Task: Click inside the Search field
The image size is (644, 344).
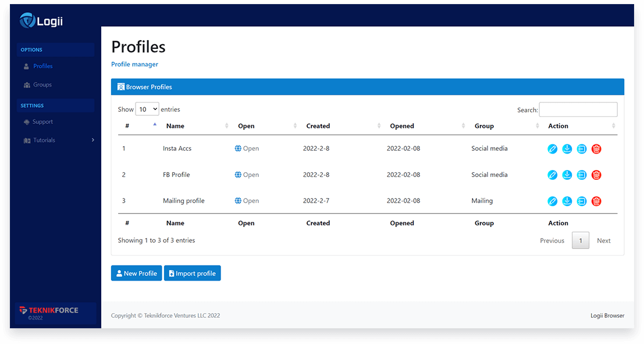Action: (578, 109)
